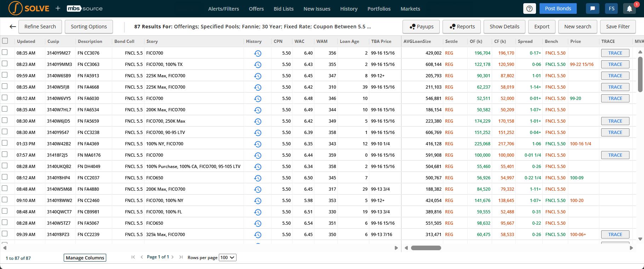Screen dimensions: 644x269
Task: Click the FS user profile icon
Action: (612, 9)
